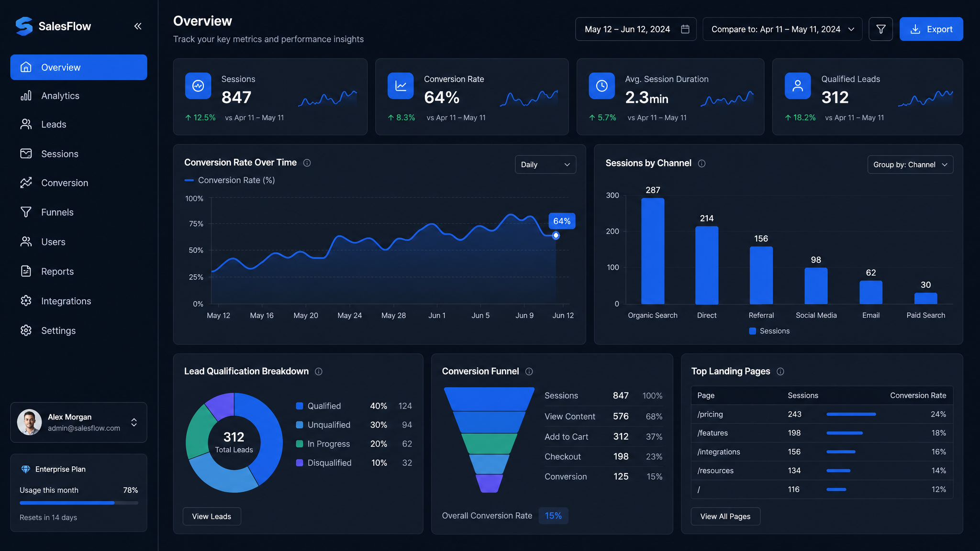This screenshot has height=551, width=980.
Task: Navigate to Funnels in sidebar
Action: tap(78, 212)
